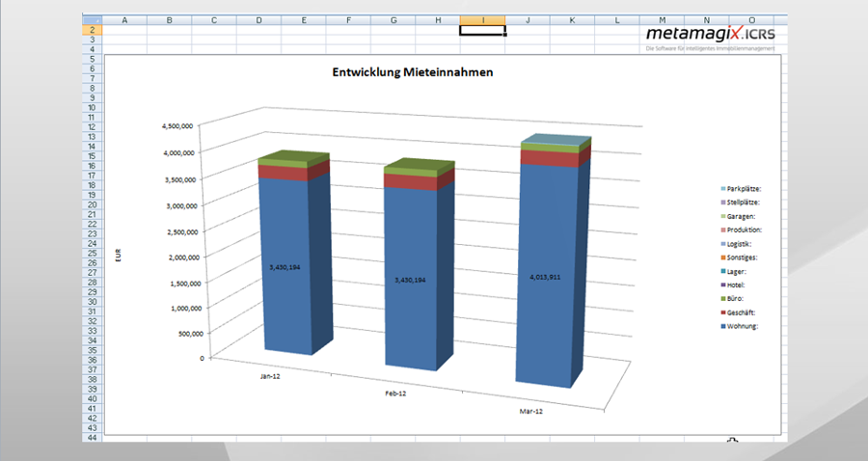Click Sonstiges legend entry
The image size is (868, 461).
click(x=739, y=258)
